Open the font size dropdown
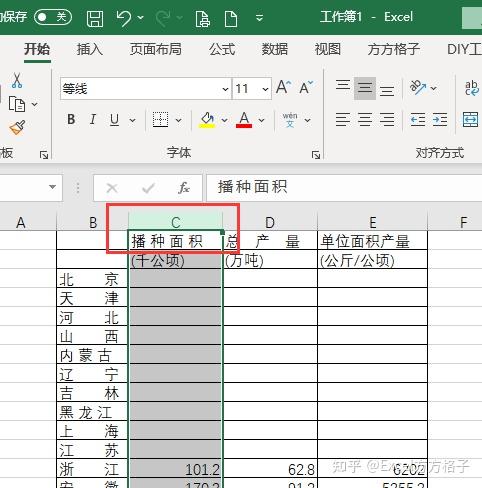The width and height of the screenshot is (482, 488). [265, 89]
